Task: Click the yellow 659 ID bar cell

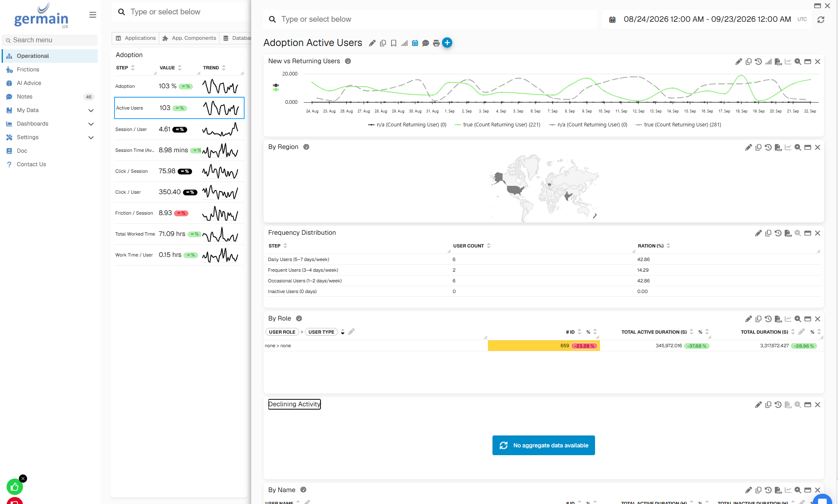Action: (x=543, y=346)
